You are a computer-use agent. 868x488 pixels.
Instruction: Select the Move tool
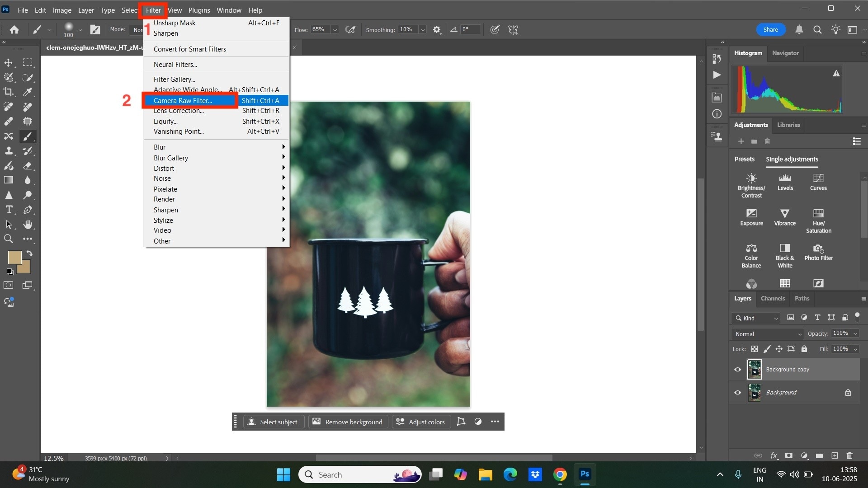coord(9,62)
